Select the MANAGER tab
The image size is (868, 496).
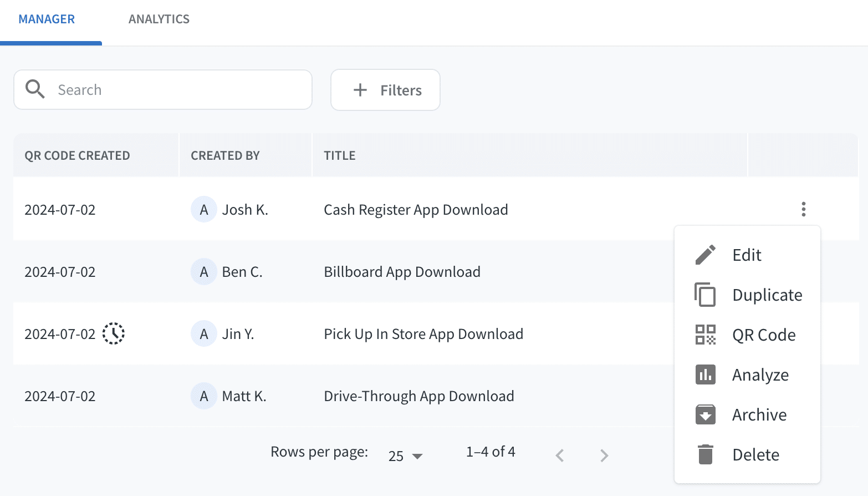click(47, 19)
